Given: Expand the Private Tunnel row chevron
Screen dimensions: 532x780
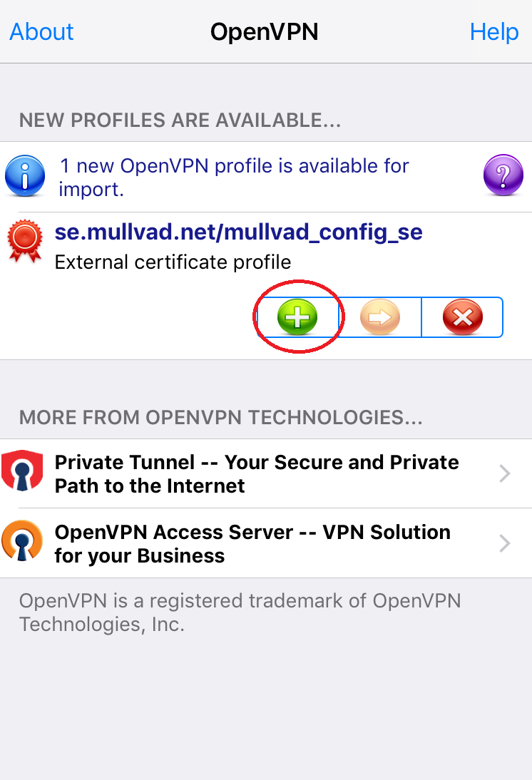Looking at the screenshot, I should (x=505, y=473).
